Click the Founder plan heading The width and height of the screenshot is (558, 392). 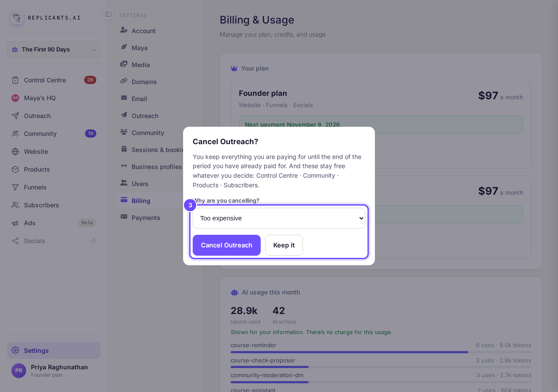pyautogui.click(x=263, y=93)
